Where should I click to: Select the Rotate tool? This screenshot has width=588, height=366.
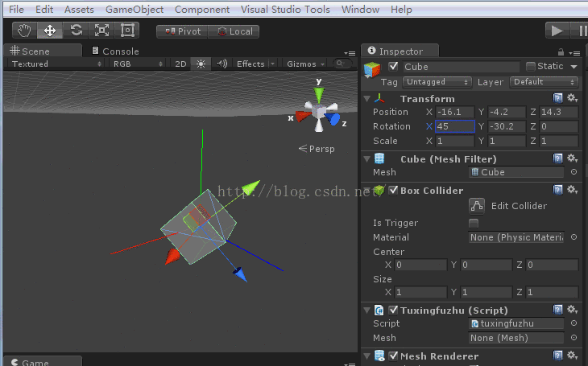coord(77,31)
